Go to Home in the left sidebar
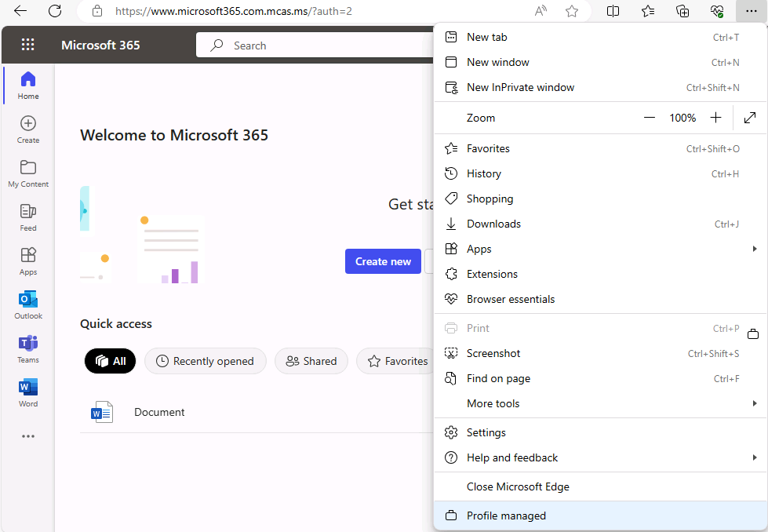The image size is (768, 532). (28, 86)
